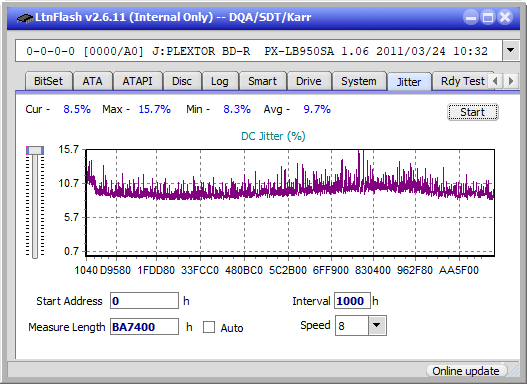This screenshot has height=384, width=527.
Task: Expand the Speed dropdown
Action: point(377,325)
